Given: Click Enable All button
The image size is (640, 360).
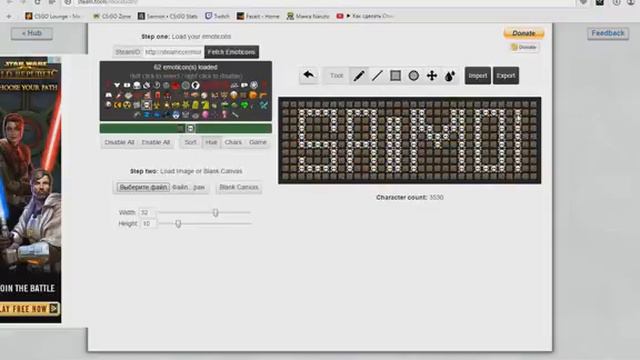Looking at the screenshot, I should tap(156, 142).
